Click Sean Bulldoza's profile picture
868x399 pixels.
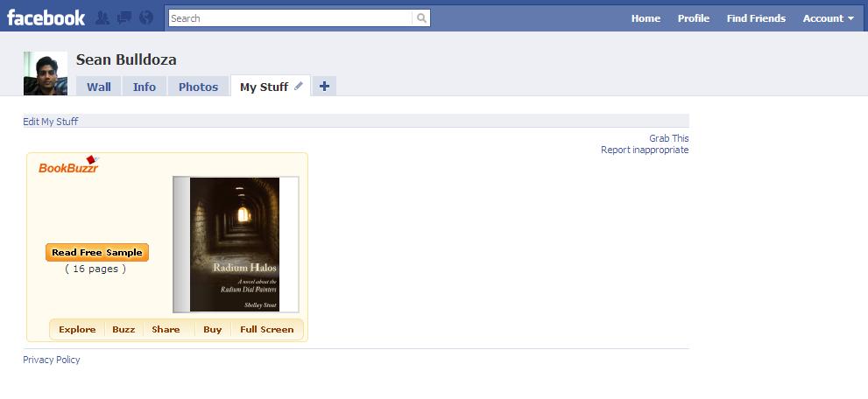click(46, 73)
